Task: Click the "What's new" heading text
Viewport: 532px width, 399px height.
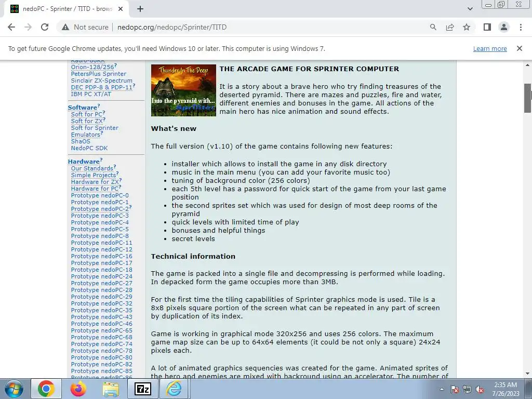Action: [x=174, y=129]
